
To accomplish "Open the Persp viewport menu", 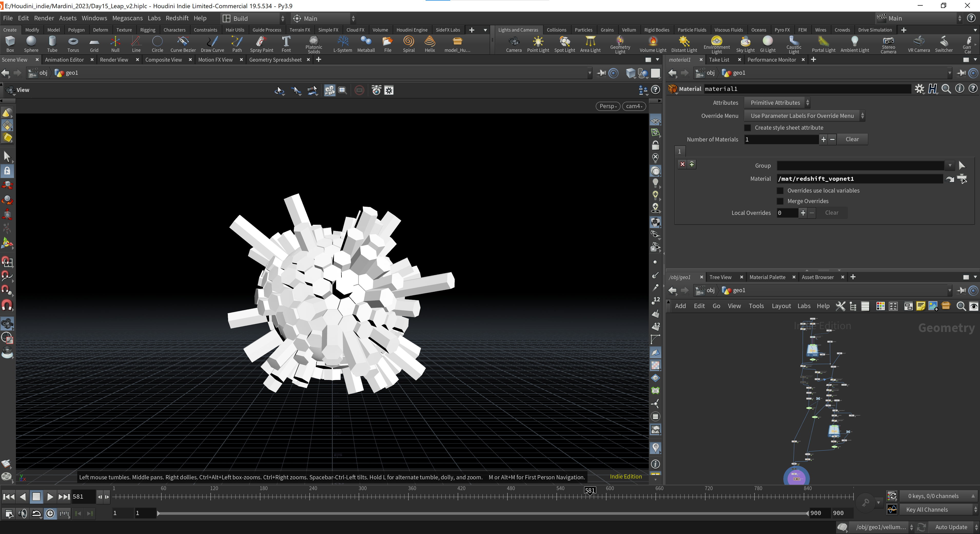I will [608, 106].
